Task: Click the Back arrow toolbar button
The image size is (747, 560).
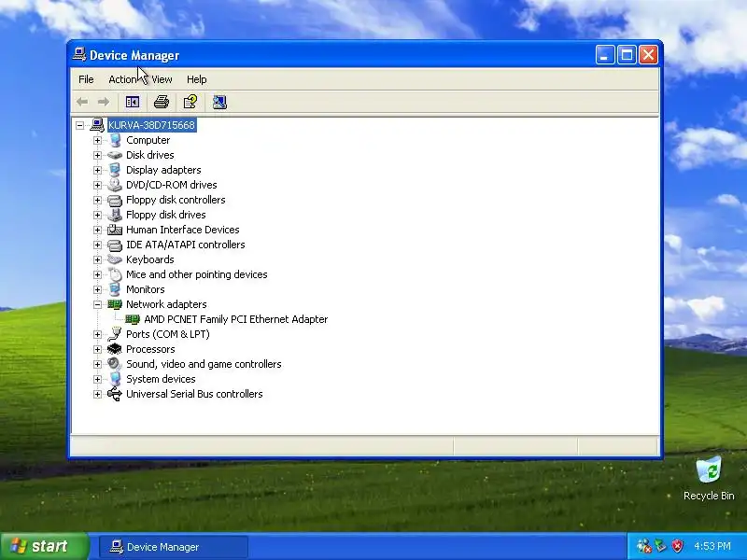Action: tap(82, 102)
